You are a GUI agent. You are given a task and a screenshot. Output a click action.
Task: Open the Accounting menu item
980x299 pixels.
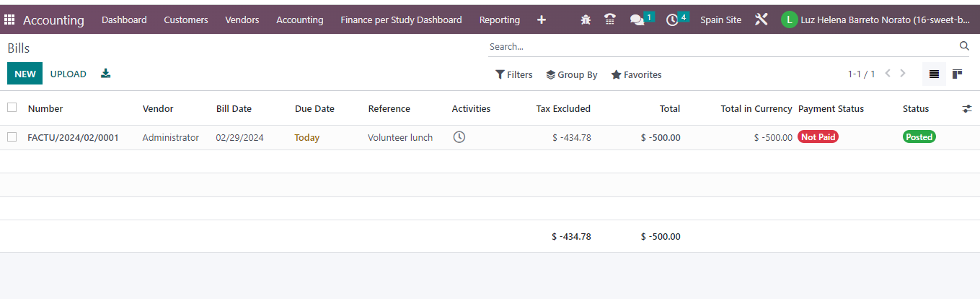tap(300, 20)
